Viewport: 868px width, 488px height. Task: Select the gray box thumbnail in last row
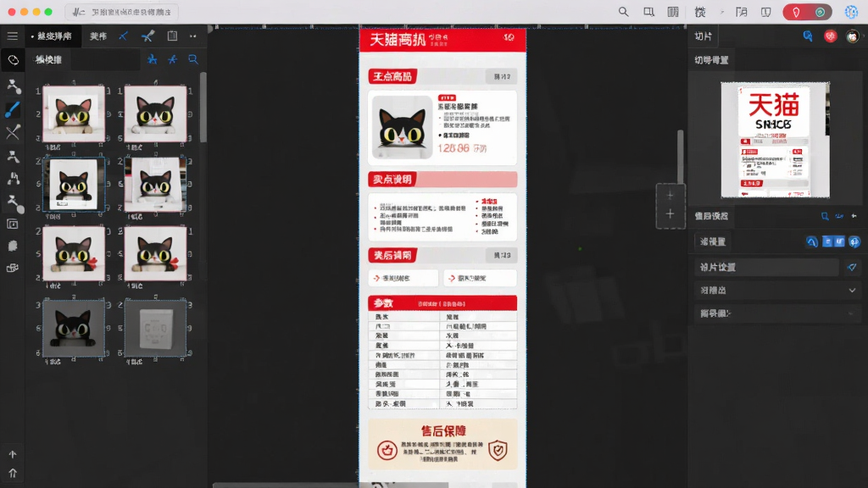tap(156, 328)
